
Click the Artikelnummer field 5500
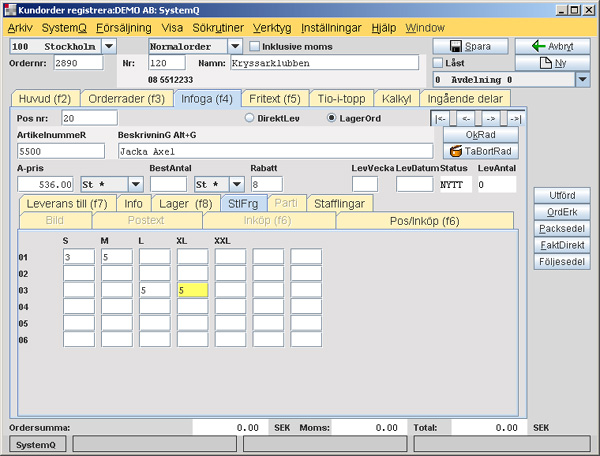tap(61, 151)
